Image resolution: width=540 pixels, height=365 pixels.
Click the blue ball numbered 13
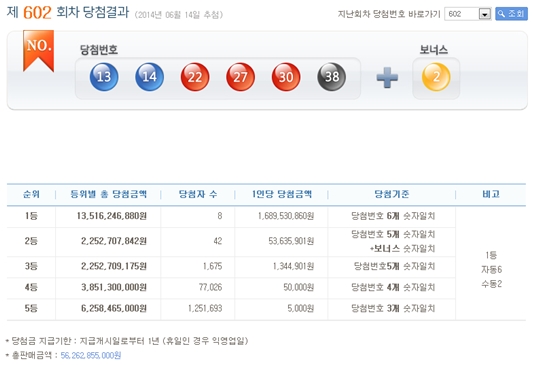pyautogui.click(x=104, y=76)
